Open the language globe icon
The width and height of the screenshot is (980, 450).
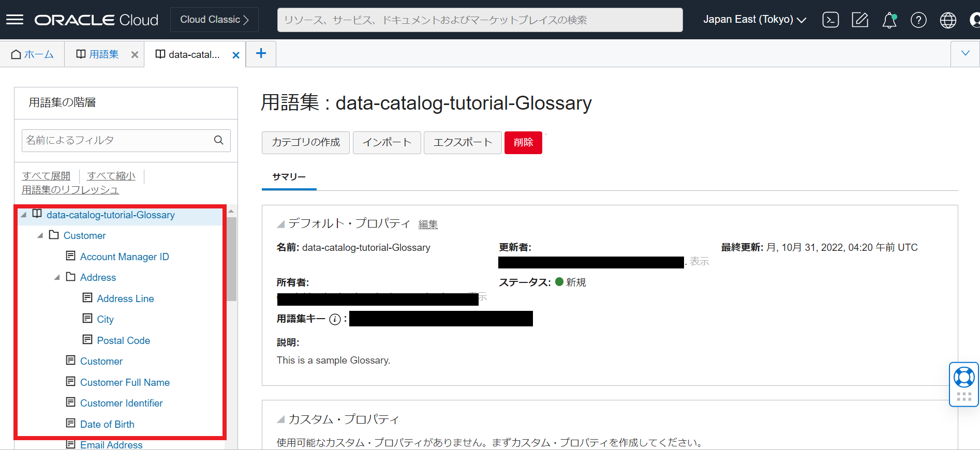pos(947,20)
